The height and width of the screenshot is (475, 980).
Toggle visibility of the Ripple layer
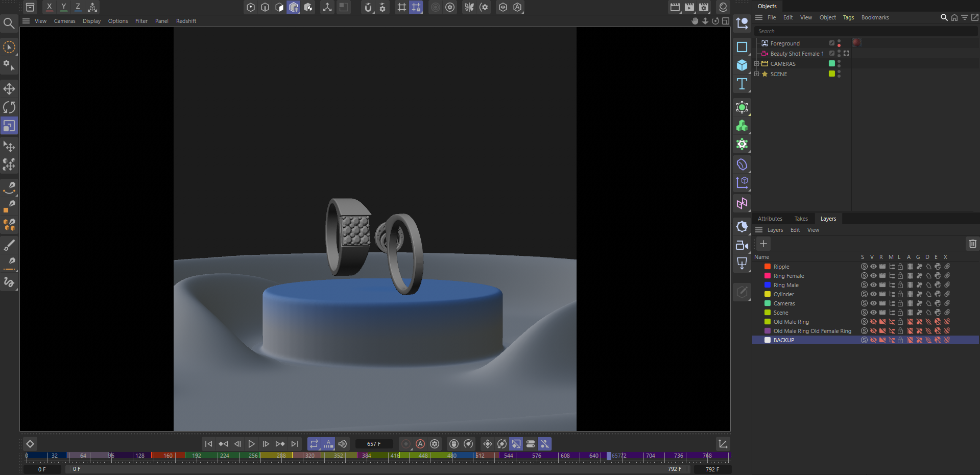point(873,267)
